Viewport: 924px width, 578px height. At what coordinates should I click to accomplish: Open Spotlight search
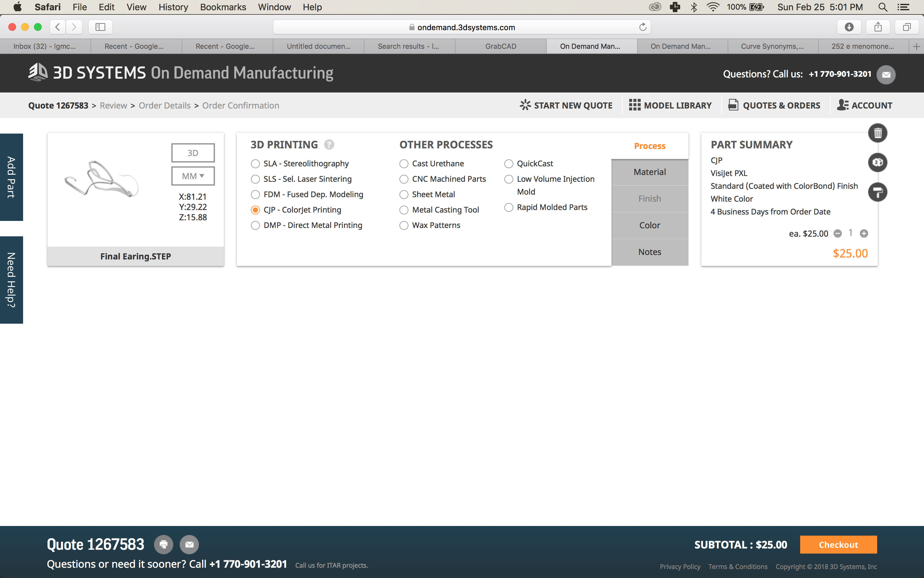[882, 7]
